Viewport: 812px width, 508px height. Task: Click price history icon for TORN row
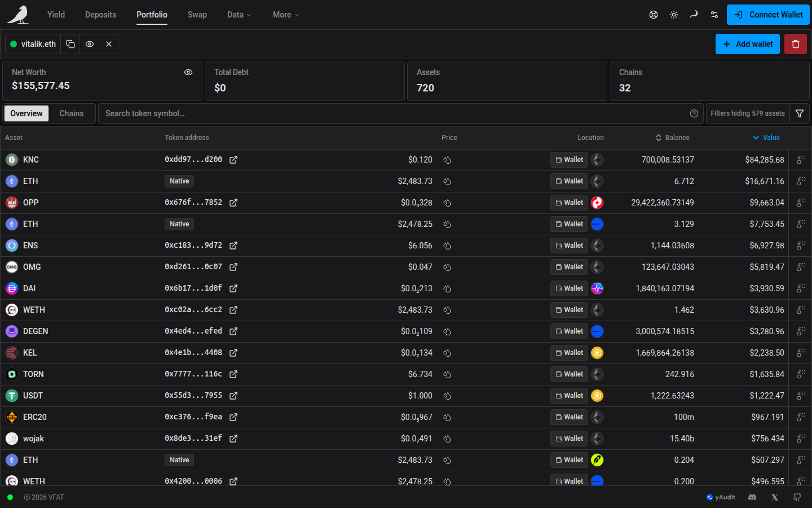[x=447, y=374]
